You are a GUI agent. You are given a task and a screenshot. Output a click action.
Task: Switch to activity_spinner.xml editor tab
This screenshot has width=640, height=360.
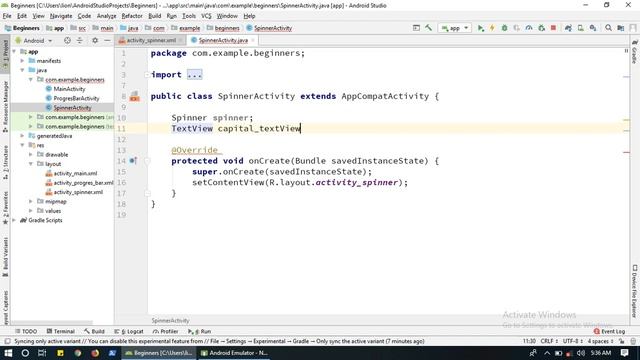pyautogui.click(x=150, y=40)
